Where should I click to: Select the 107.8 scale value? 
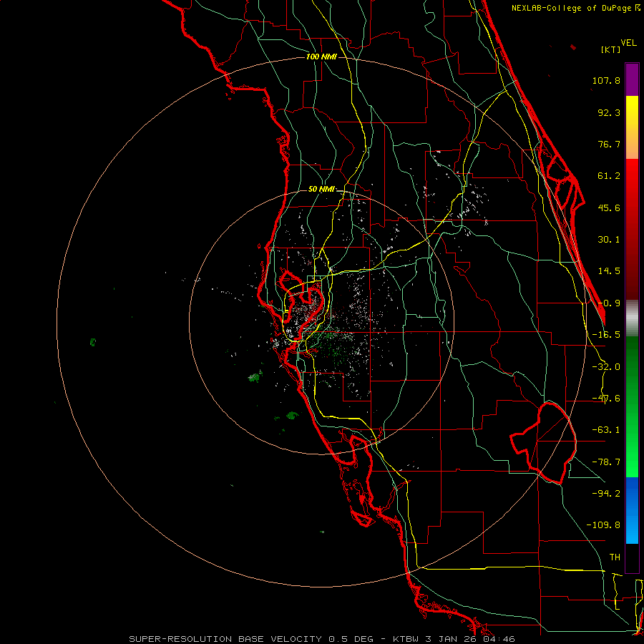coord(606,80)
